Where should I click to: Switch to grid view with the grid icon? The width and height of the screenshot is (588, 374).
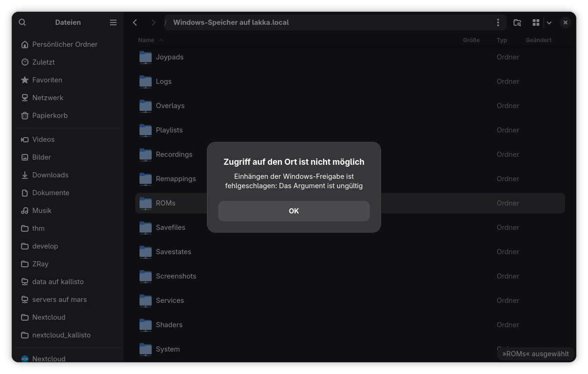(x=536, y=22)
